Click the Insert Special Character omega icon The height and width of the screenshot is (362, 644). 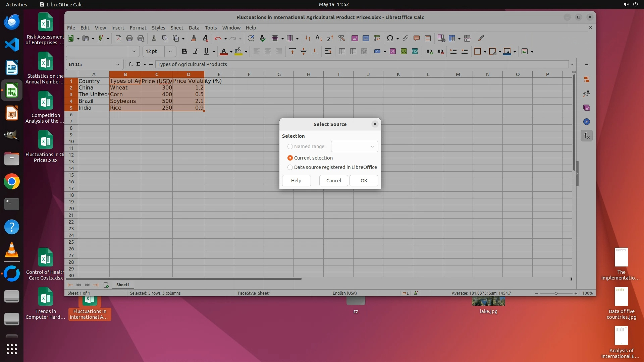389,38
